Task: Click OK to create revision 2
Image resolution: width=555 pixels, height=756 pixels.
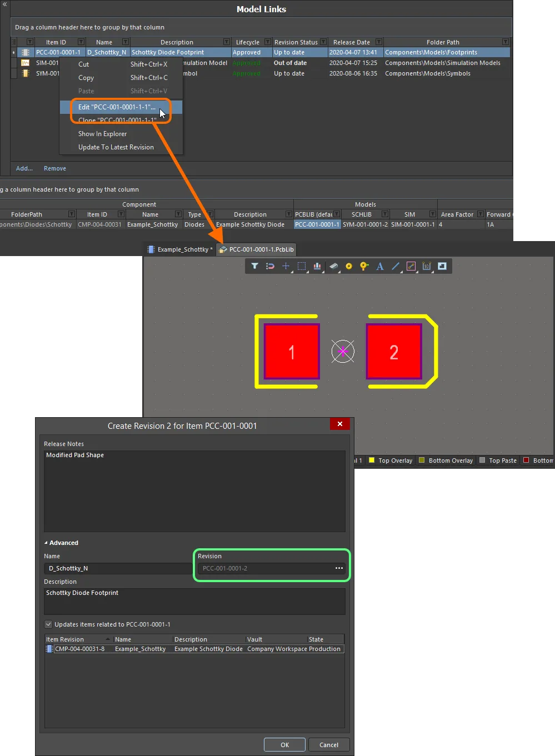Action: point(284,744)
